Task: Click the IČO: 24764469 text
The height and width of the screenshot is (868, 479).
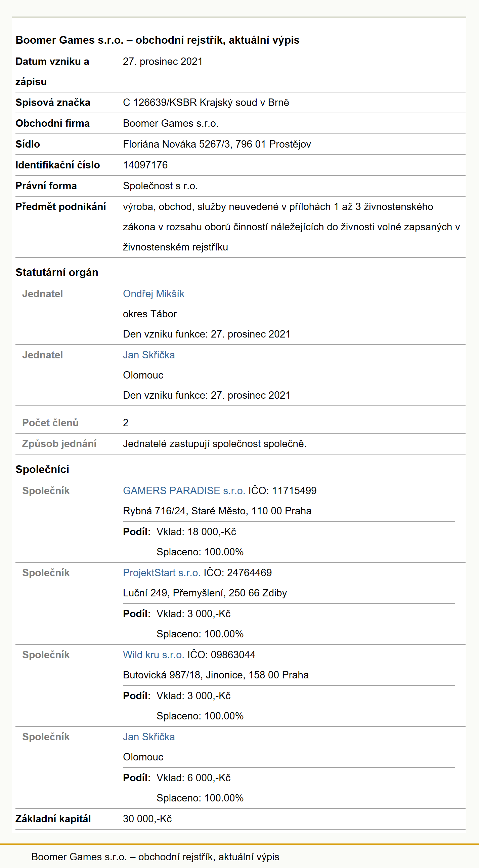Action: pyautogui.click(x=237, y=573)
